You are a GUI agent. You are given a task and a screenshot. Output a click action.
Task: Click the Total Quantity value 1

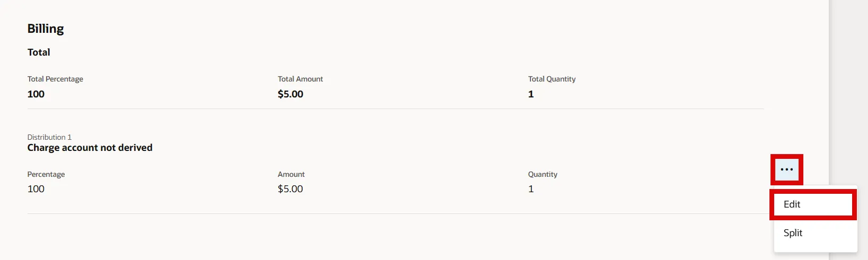pos(531,94)
